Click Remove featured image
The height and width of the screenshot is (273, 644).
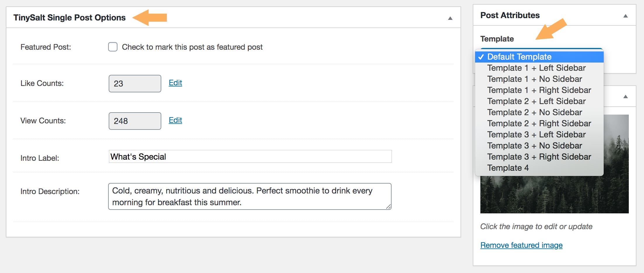tap(521, 245)
